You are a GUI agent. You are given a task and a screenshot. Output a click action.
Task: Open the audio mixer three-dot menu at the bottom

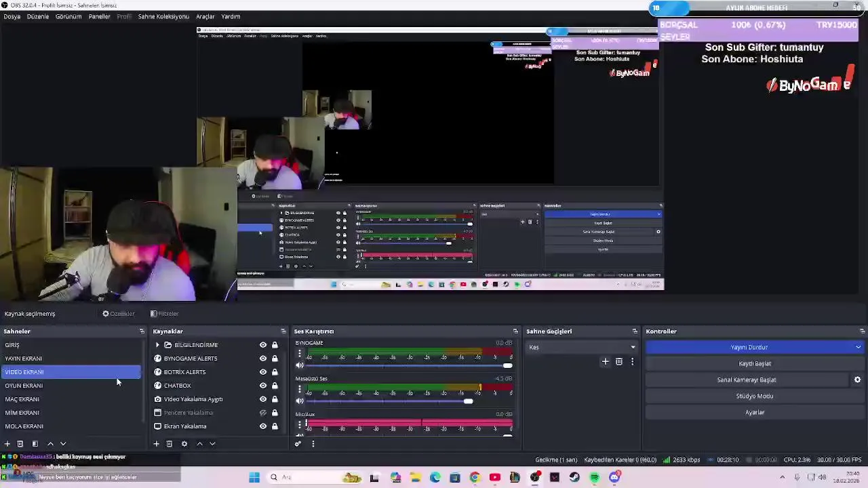click(313, 444)
